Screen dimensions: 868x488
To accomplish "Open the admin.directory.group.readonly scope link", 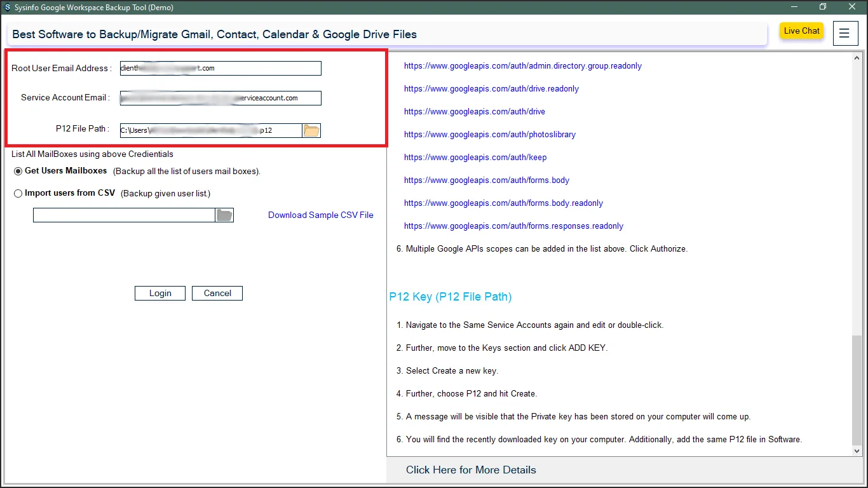I will (523, 66).
